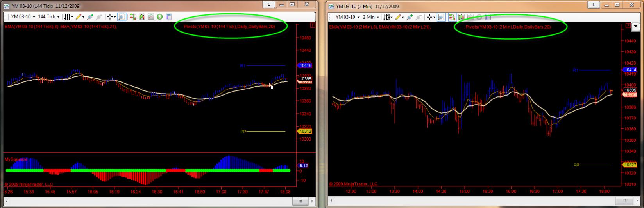Toggle Chart Trader in 144 Tick window
644x208 pixels.
click(x=132, y=17)
